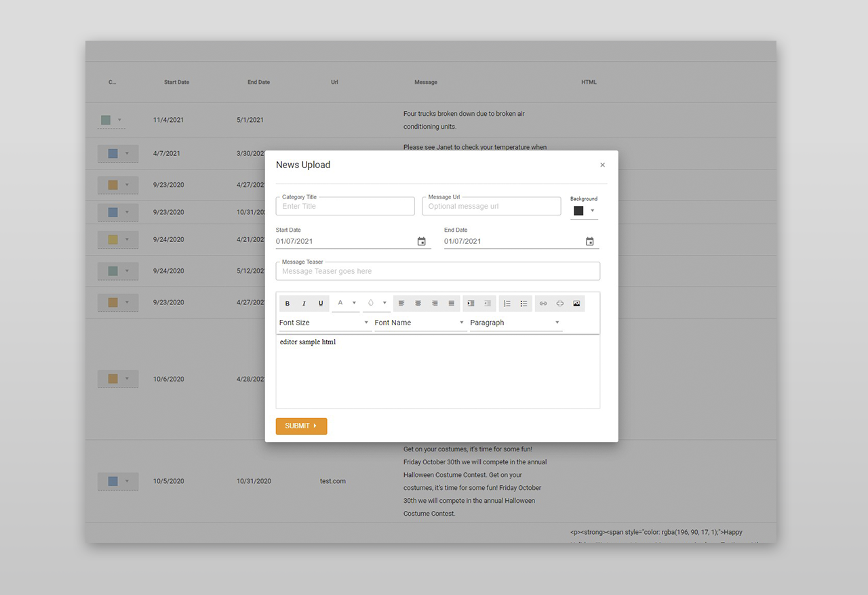
Task: Open the Font Size dropdown
Action: pos(325,323)
